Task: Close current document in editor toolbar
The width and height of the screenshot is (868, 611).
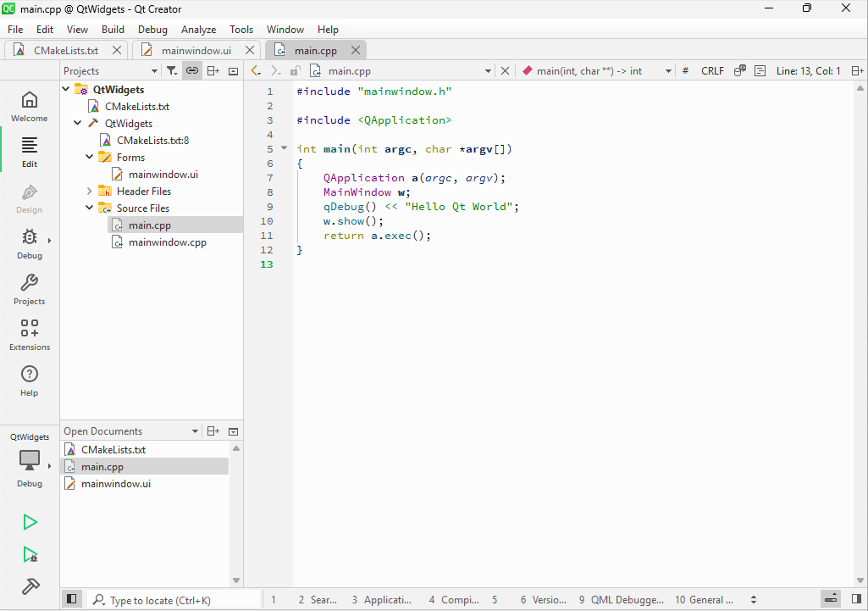Action: (x=505, y=71)
